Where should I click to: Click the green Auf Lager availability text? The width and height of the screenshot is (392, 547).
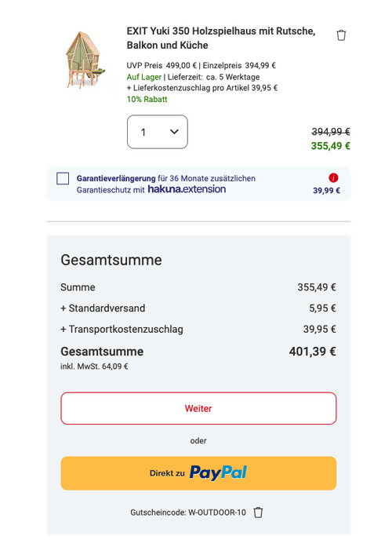click(144, 77)
